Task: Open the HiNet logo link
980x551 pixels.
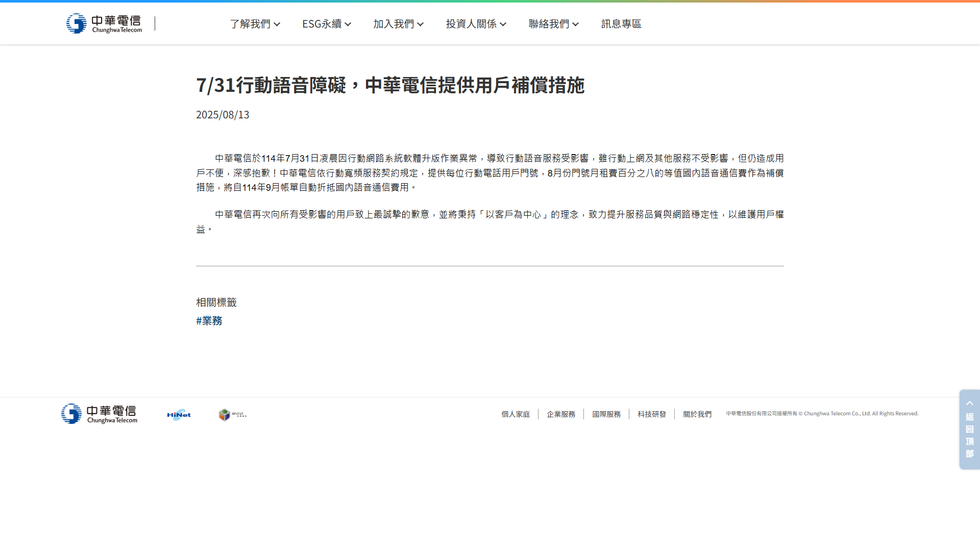Action: [x=179, y=415]
